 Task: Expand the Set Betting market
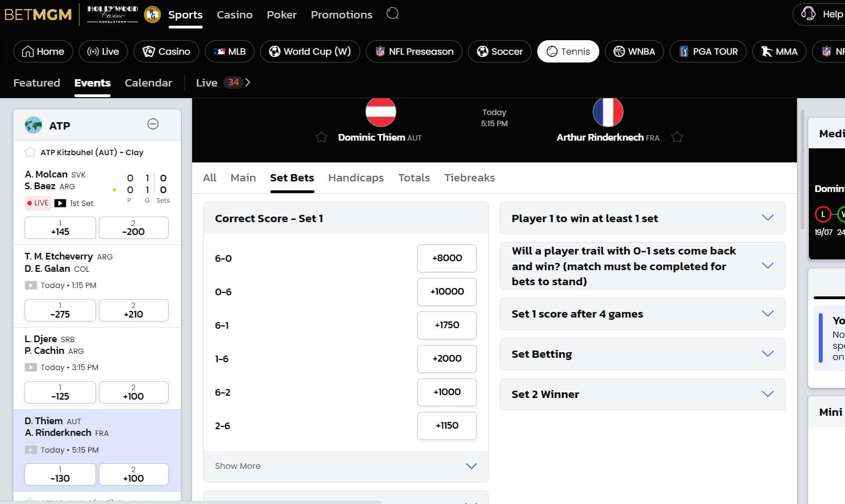pos(642,354)
